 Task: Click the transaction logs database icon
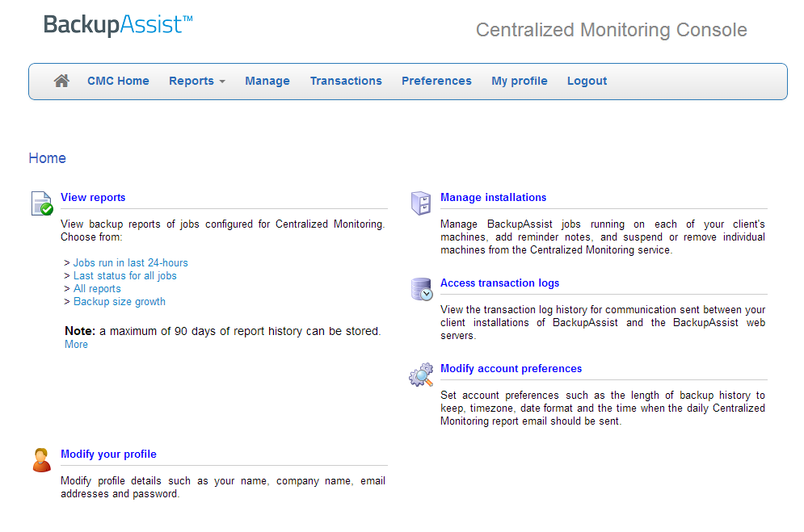point(422,289)
